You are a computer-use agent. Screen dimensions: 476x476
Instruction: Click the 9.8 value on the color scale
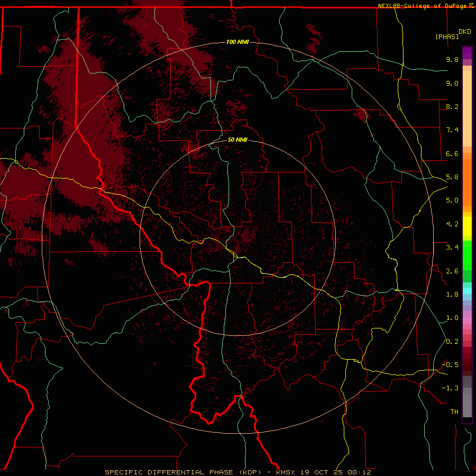452,59
